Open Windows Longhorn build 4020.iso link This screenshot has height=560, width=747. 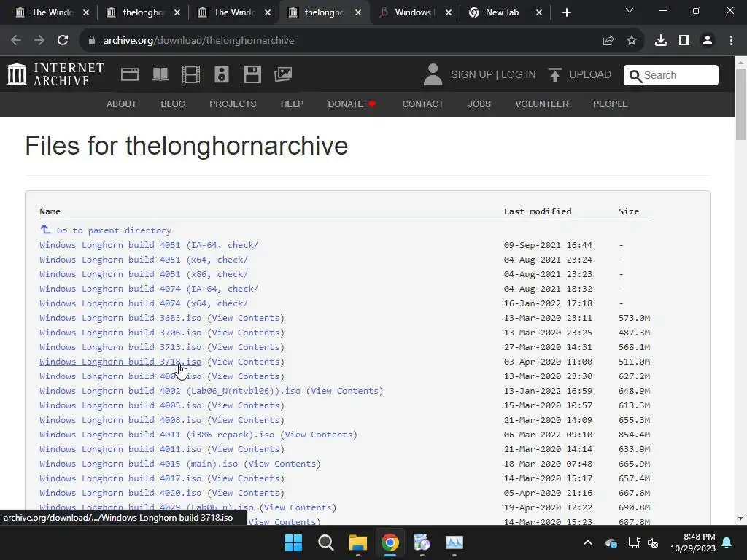click(x=120, y=493)
